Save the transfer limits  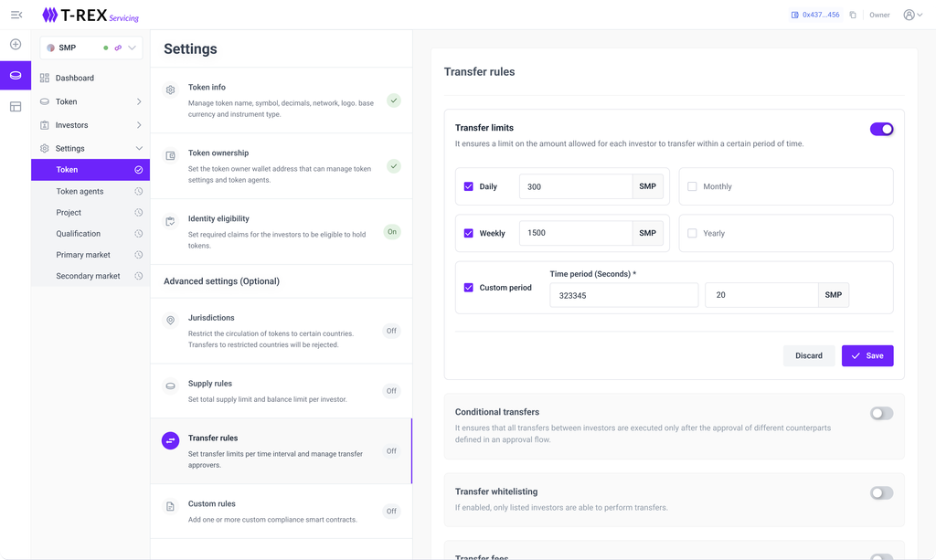tap(867, 355)
